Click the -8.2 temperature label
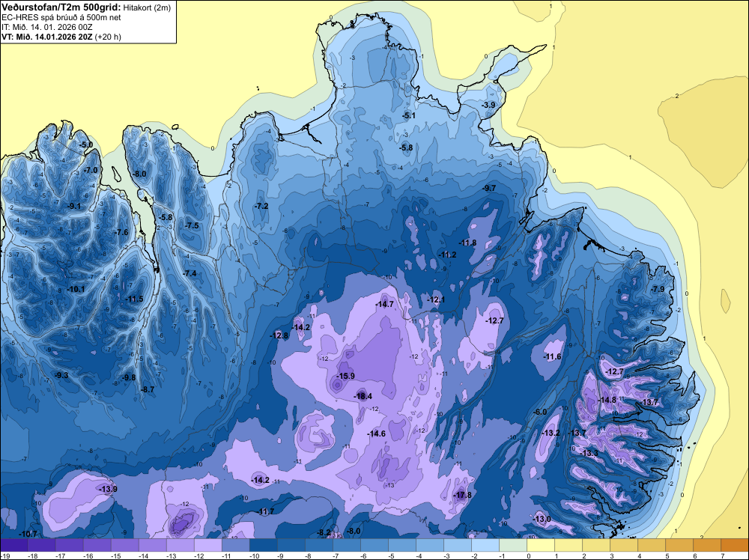749x560 pixels. click(x=324, y=532)
